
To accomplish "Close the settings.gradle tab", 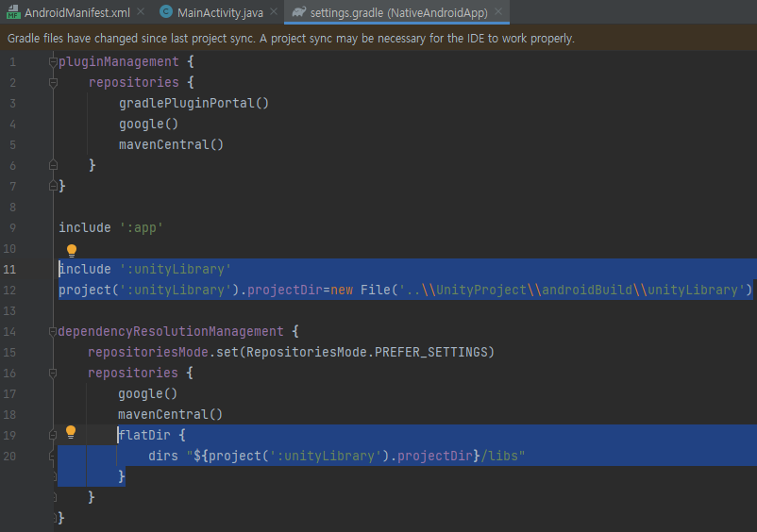I will [x=498, y=11].
